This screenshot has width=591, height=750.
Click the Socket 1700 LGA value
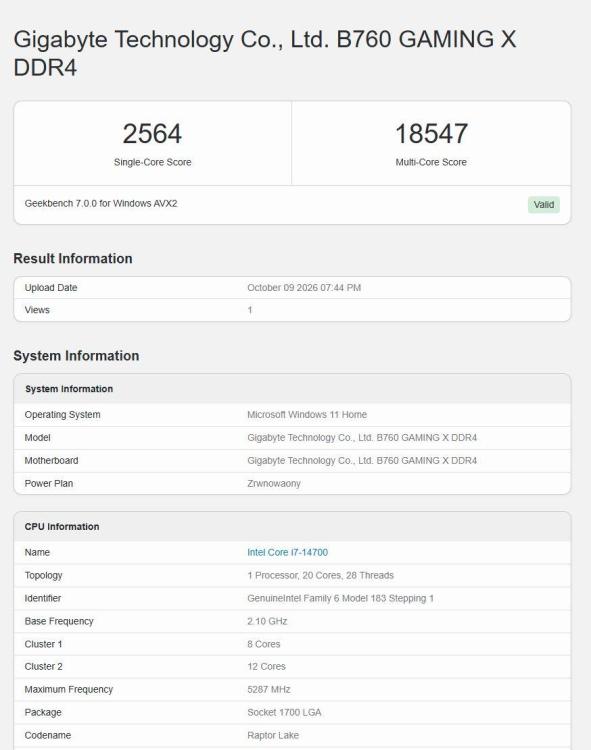click(284, 712)
